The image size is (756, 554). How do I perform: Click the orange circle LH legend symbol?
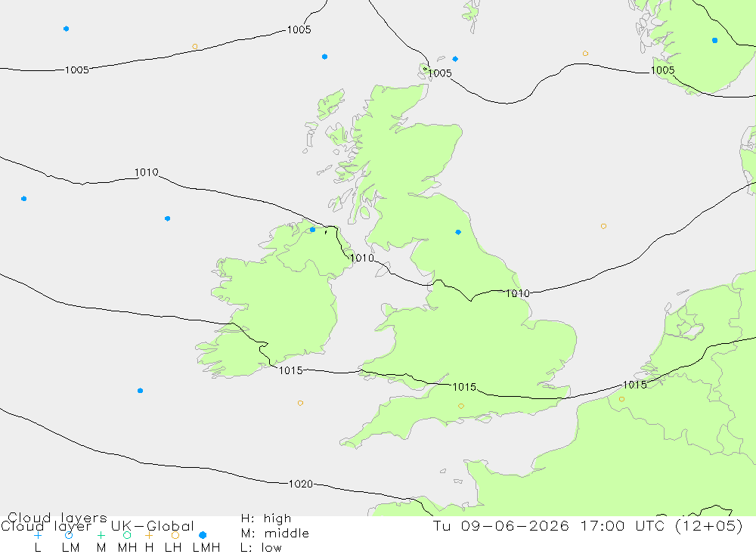click(175, 535)
